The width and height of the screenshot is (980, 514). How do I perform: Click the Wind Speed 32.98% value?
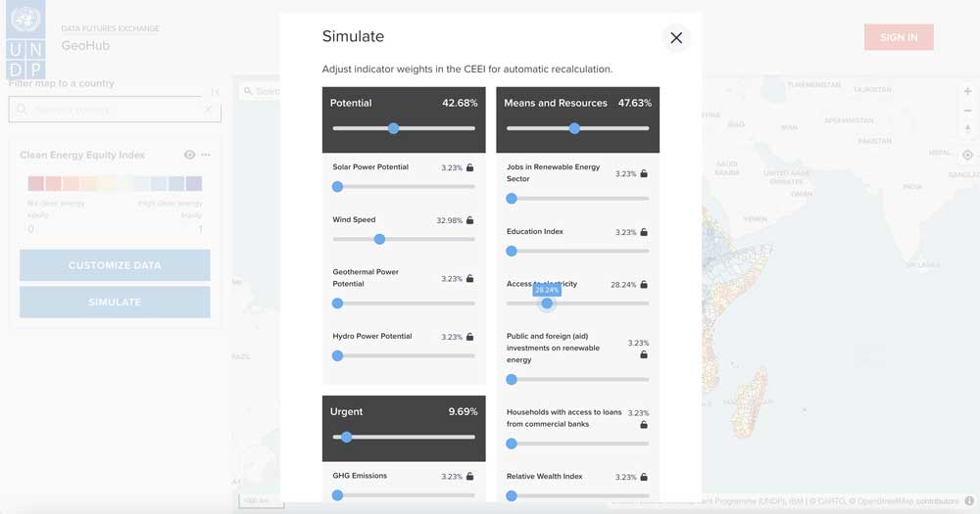[450, 220]
